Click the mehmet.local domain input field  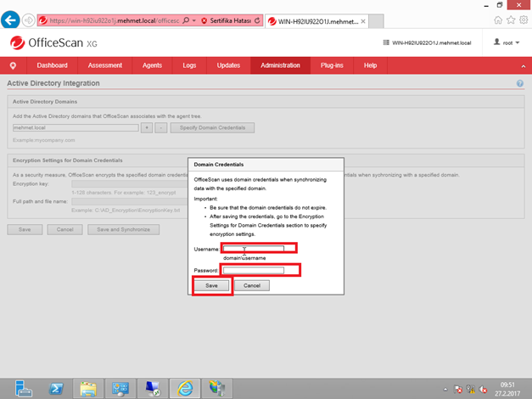(x=76, y=127)
